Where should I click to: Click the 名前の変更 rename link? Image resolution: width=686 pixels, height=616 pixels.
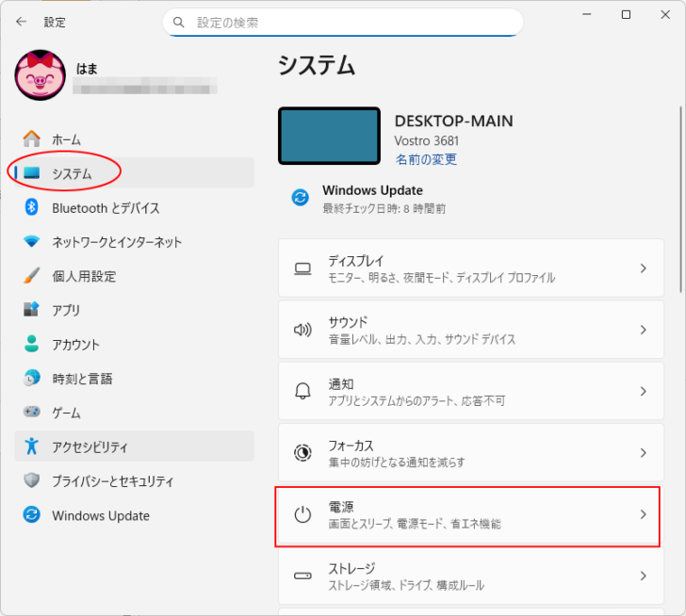click(426, 159)
